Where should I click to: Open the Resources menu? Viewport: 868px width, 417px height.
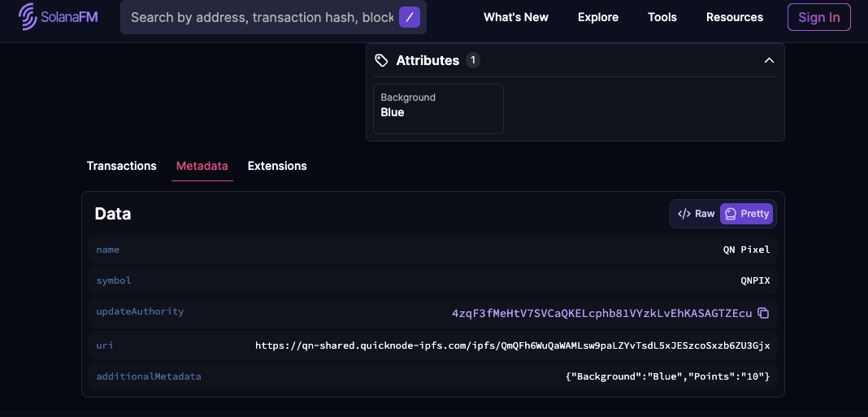click(735, 17)
